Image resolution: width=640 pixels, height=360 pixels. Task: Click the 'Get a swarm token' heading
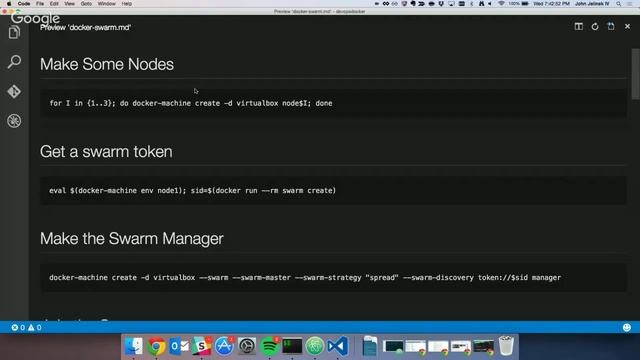[106, 151]
